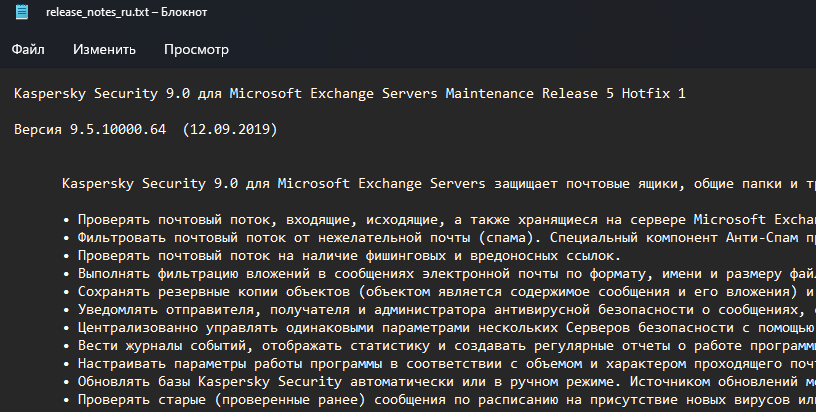This screenshot has width=816, height=412.
Task: Place cursor on the Вести журналы событий line
Action: [300, 346]
